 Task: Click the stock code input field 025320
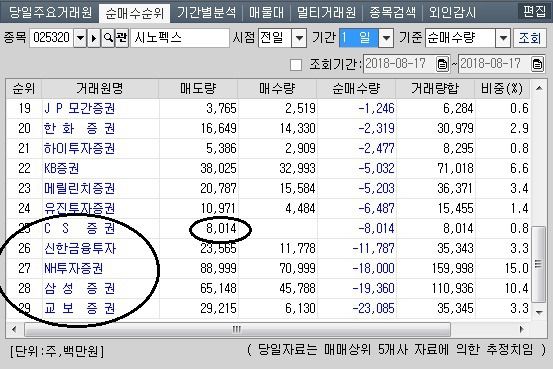[51, 38]
